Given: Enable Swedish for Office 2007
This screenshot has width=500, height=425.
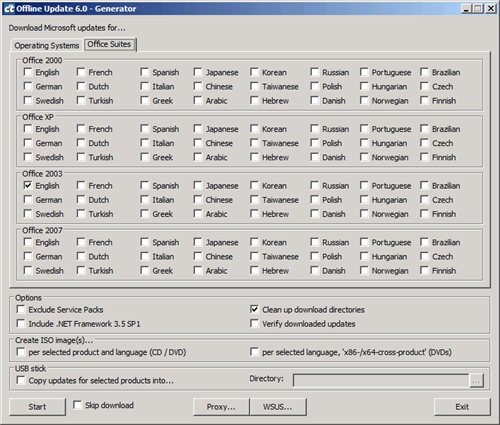Looking at the screenshot, I should (28, 270).
